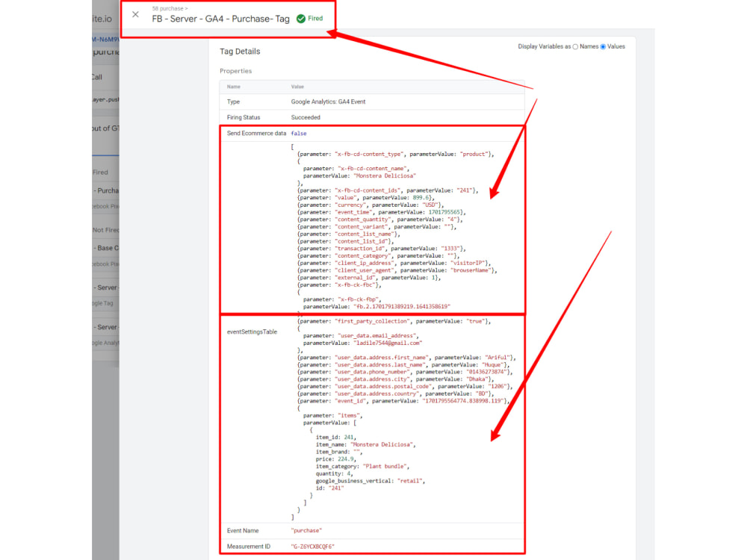Click the 'Value' column header

(x=297, y=87)
